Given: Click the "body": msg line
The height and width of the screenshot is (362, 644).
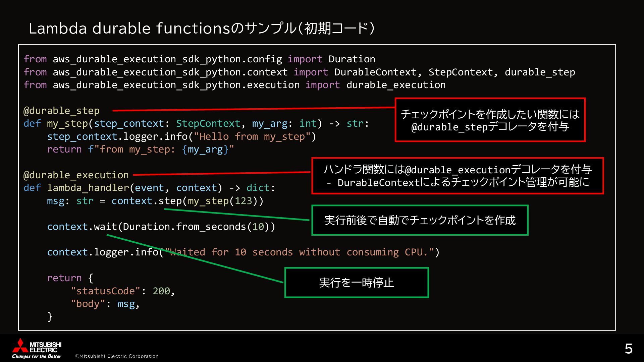Looking at the screenshot, I should pos(105,304).
